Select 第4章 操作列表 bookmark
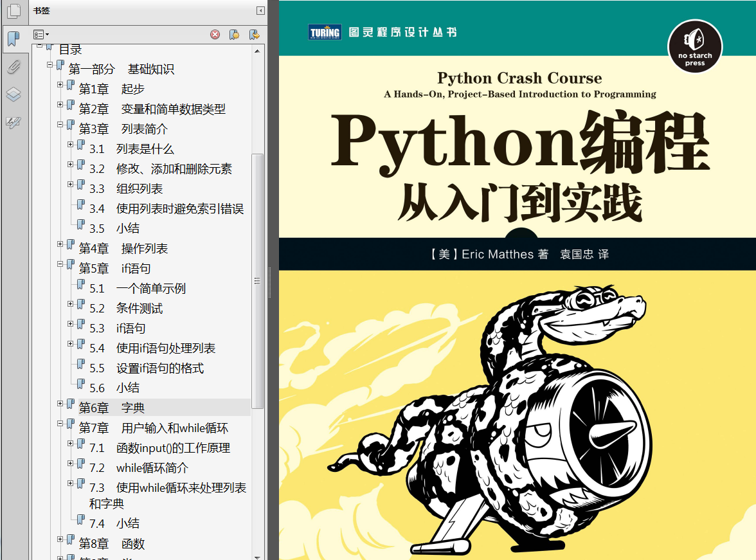Viewport: 756px width, 560px height. 123,248
